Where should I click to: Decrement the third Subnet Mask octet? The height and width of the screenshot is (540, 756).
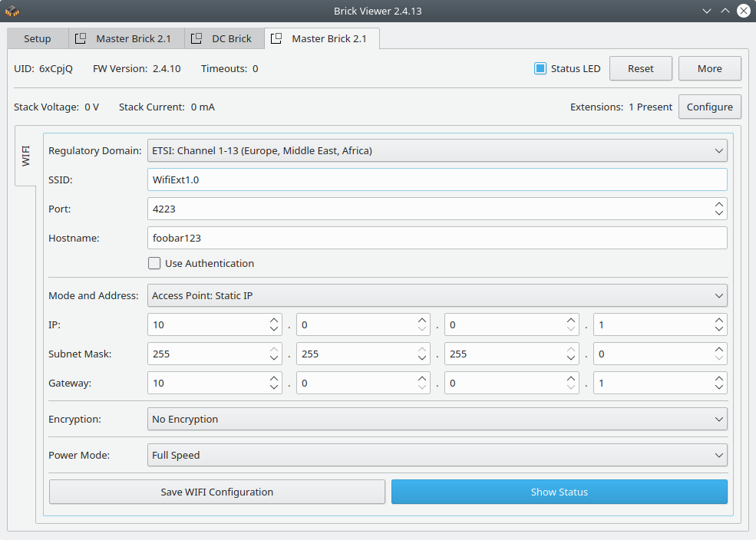point(571,358)
